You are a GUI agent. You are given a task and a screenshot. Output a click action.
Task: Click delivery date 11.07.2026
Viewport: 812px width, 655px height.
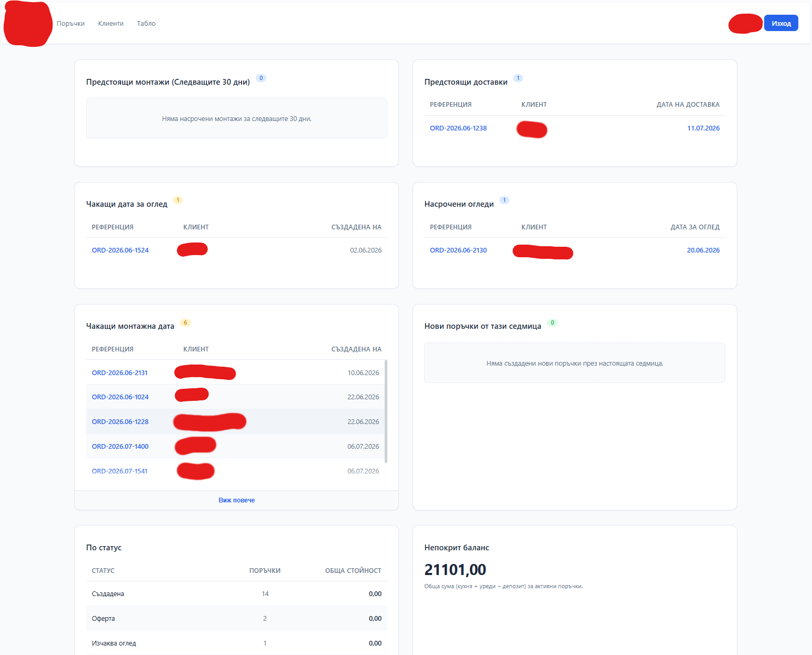703,128
